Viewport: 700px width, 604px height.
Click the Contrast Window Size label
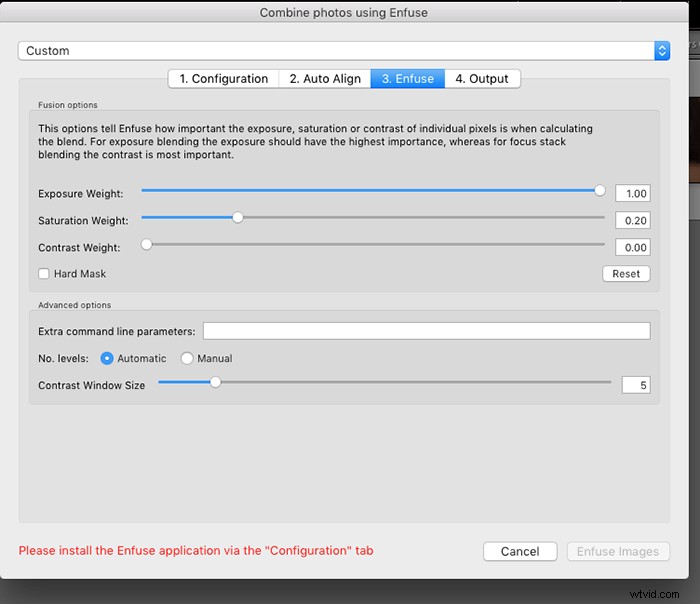pyautogui.click(x=92, y=385)
